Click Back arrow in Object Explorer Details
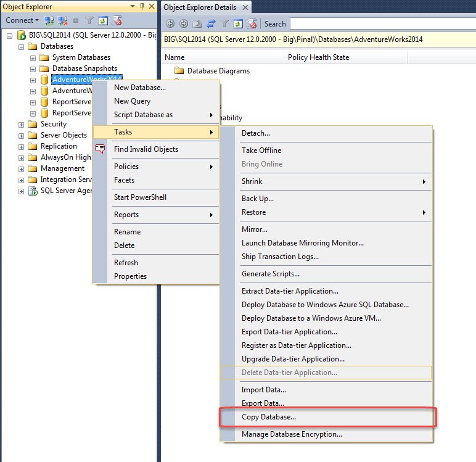Image resolution: width=476 pixels, height=462 pixels. tap(170, 23)
